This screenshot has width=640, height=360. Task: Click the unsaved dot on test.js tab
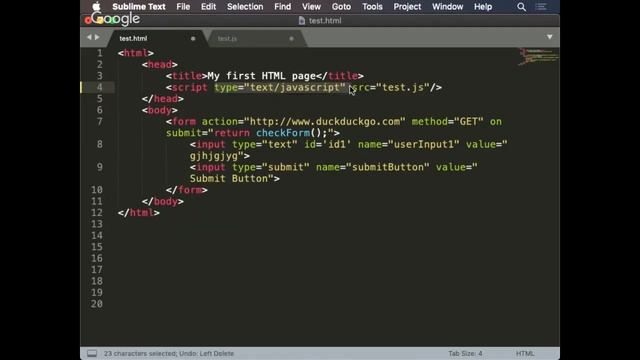coord(291,39)
